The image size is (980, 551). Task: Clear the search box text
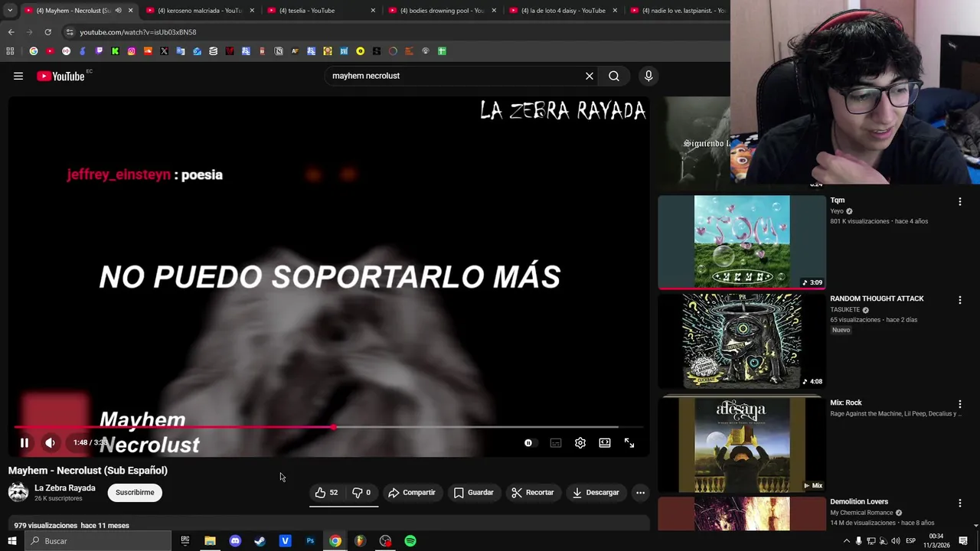tap(590, 76)
